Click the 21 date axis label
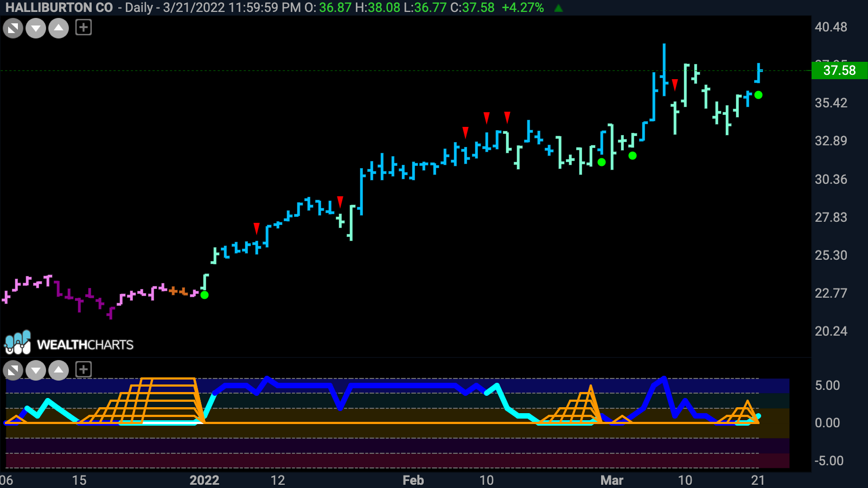The image size is (868, 488). point(758,480)
